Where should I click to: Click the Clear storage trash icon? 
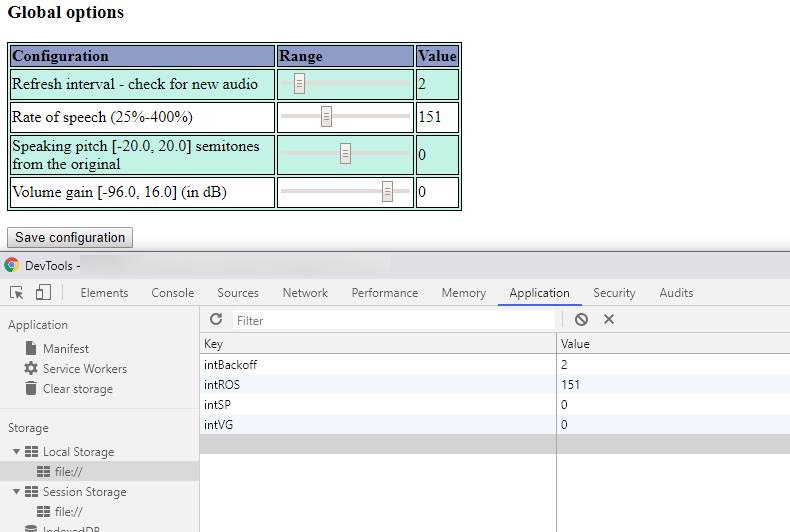[x=31, y=388]
